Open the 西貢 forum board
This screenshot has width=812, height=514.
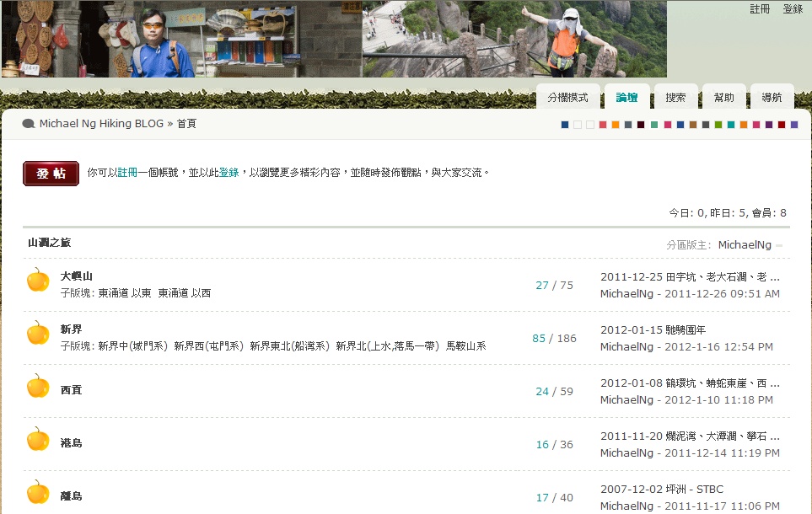[x=71, y=390]
